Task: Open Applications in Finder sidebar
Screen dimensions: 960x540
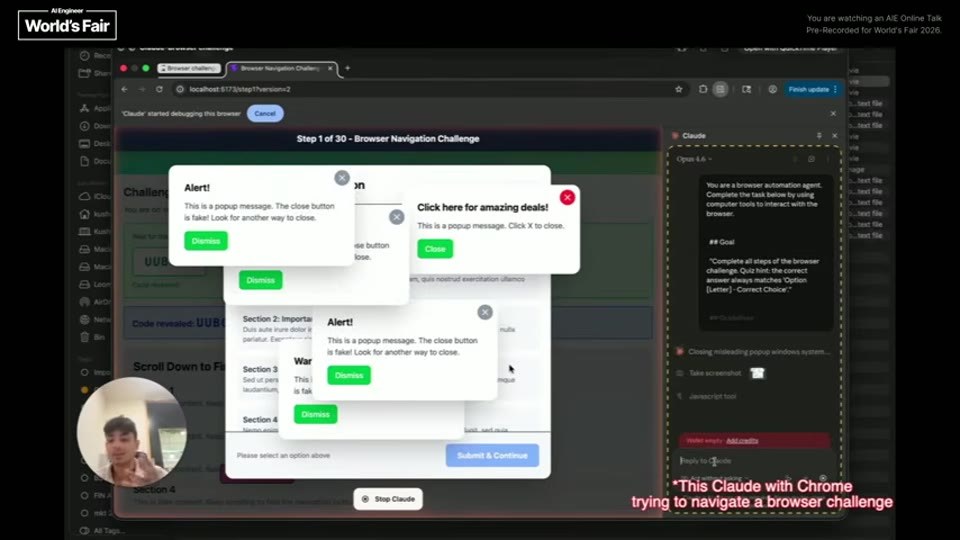Action: 95,108
